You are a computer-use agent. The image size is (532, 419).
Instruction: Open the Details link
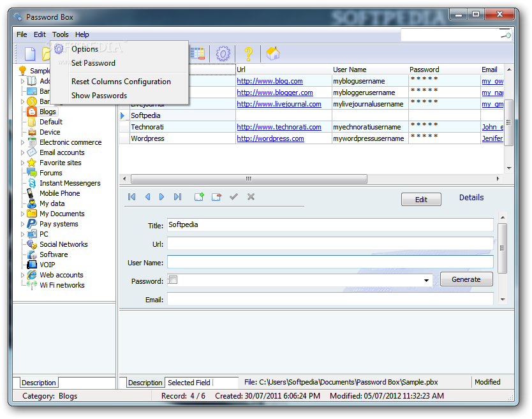coord(471,198)
